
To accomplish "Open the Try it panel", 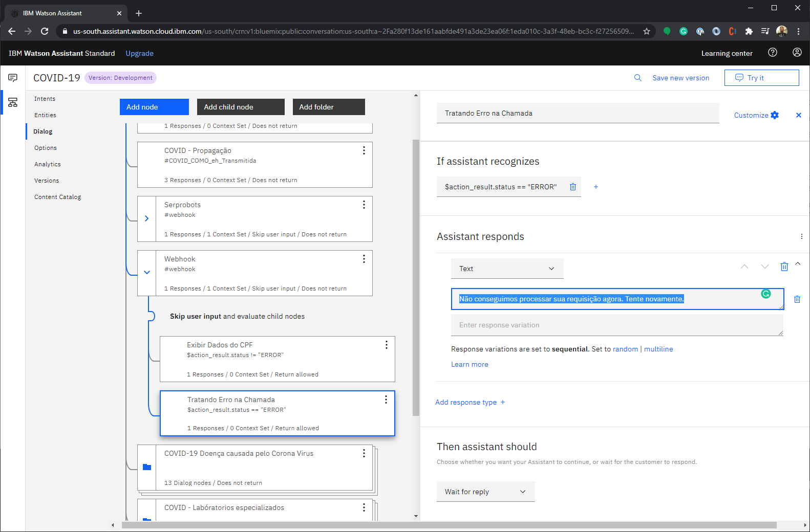I will point(761,78).
